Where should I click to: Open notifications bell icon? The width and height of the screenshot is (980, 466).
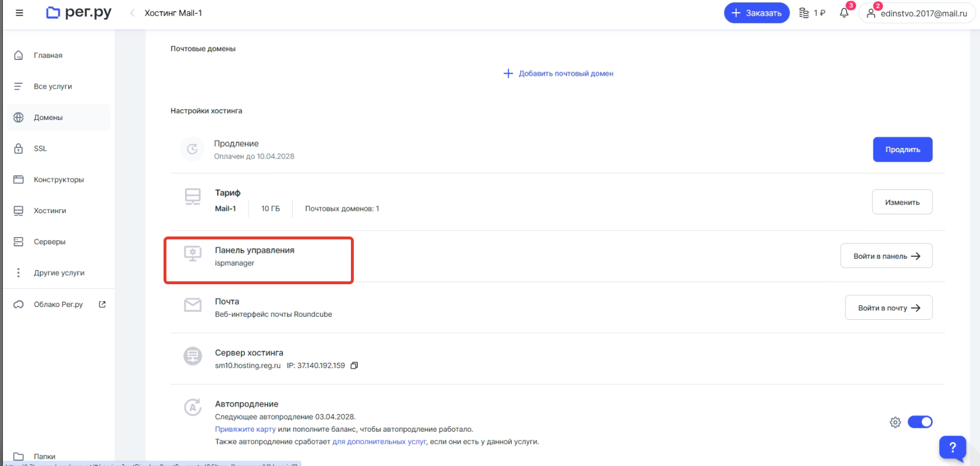coord(844,13)
